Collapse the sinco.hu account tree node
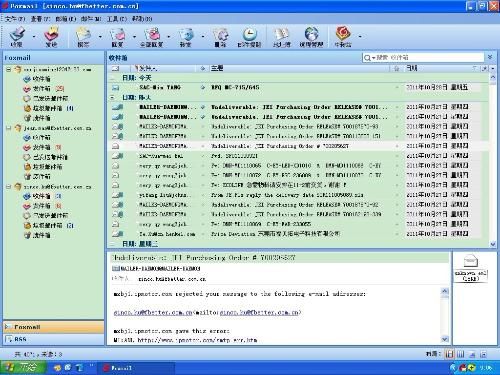This screenshot has width=500, height=375. pos(9,187)
